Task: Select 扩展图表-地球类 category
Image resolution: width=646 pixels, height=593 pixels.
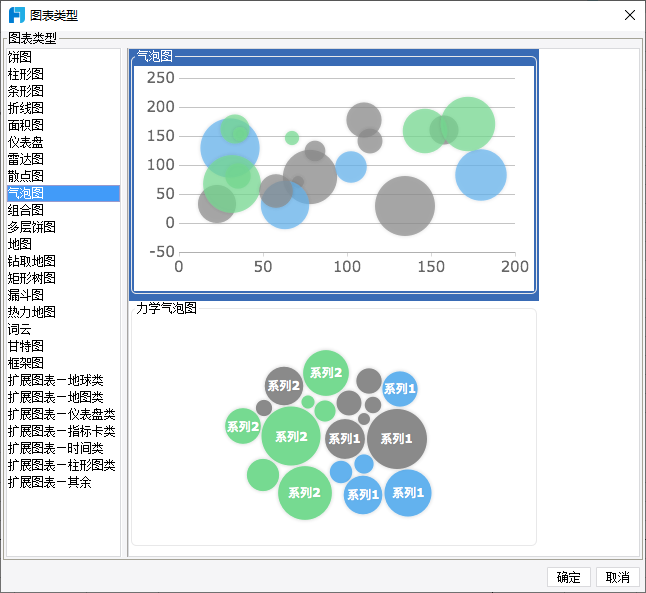Action: pos(63,380)
